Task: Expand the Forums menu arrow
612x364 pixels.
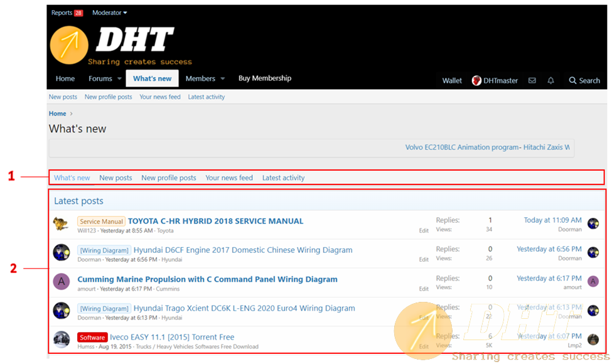Action: 118,79
